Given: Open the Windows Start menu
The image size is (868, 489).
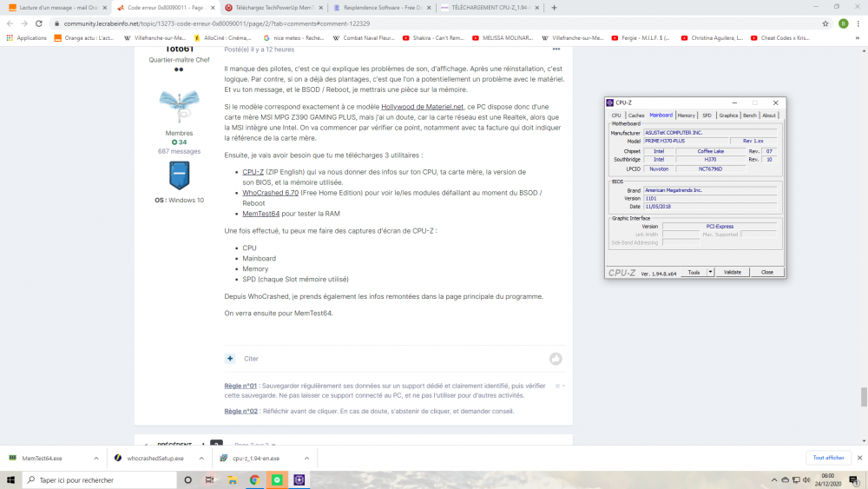Looking at the screenshot, I should click(x=10, y=479).
